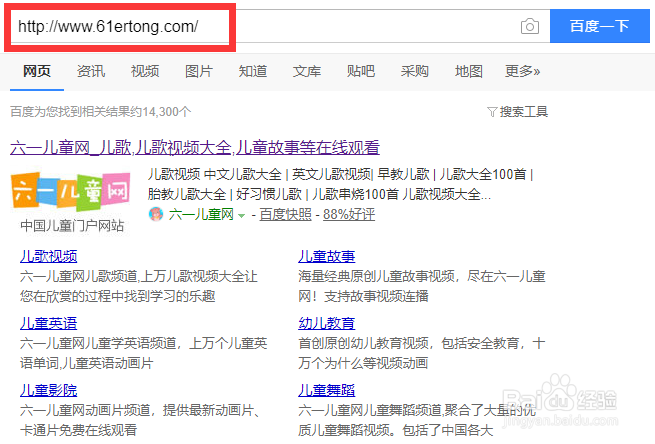Open the 儿童故事 sublink

[x=327, y=256]
